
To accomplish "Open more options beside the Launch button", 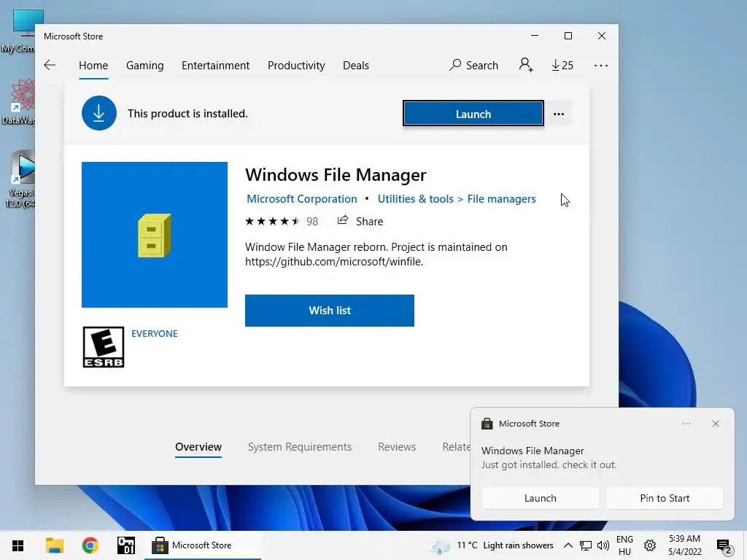I will pyautogui.click(x=559, y=114).
